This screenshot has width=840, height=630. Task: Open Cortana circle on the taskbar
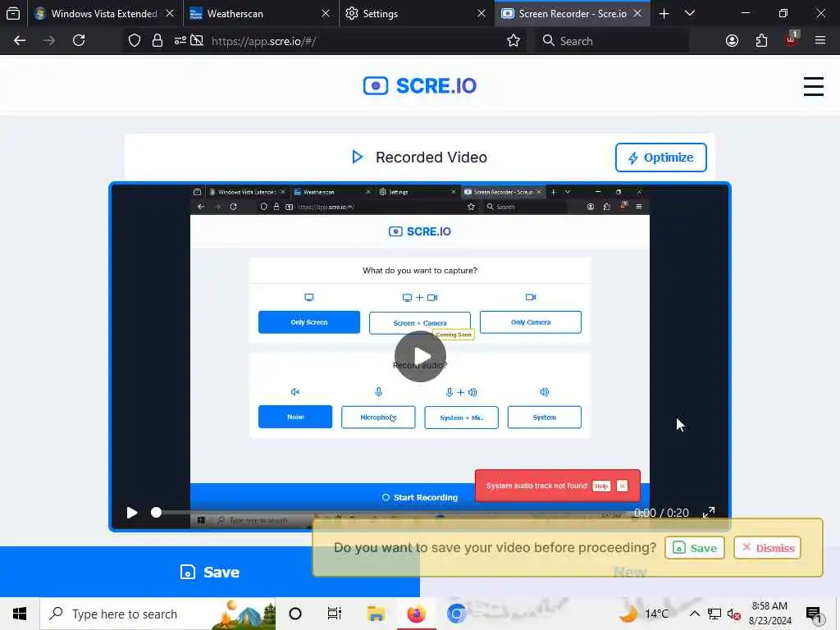click(x=295, y=614)
